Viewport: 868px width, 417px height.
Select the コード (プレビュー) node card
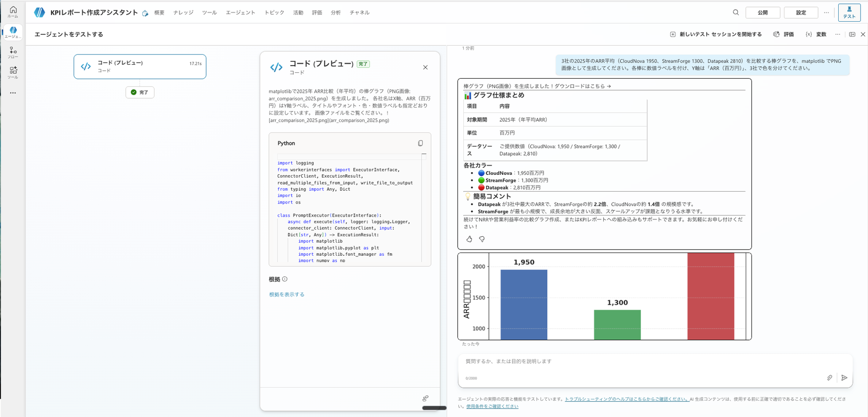pos(140,67)
